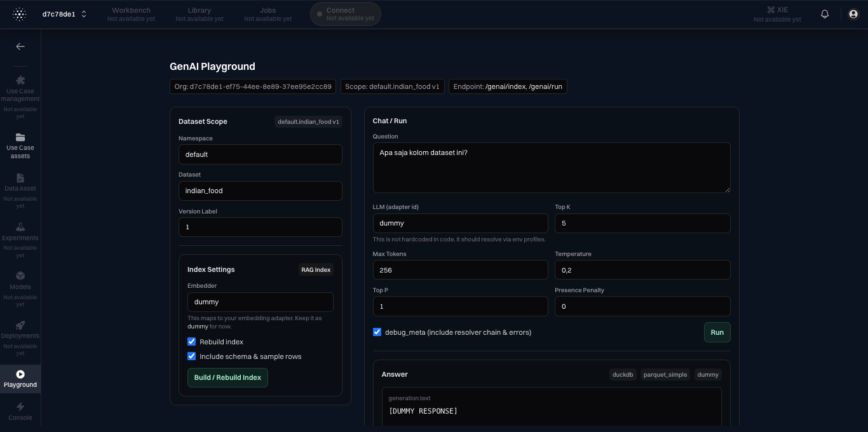Click the Version Label field
The image size is (868, 432).
(261, 227)
